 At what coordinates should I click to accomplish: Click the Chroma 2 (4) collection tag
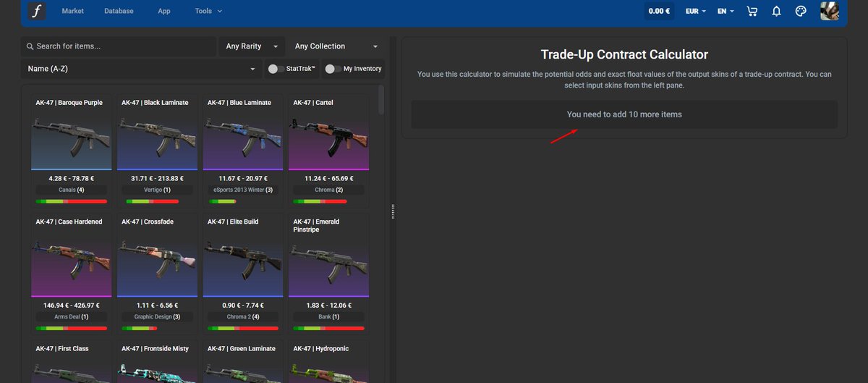tap(243, 317)
